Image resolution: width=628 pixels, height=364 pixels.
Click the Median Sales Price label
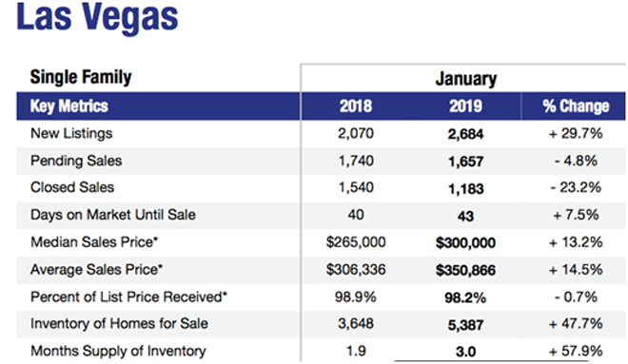[x=94, y=242]
